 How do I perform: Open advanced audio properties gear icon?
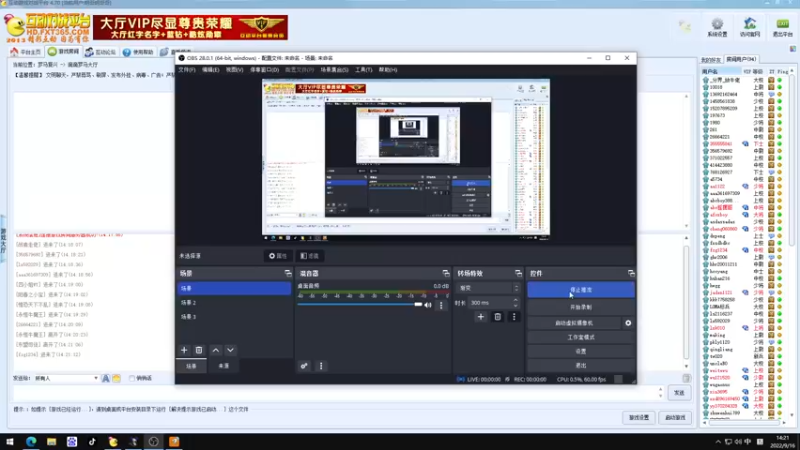pos(304,366)
